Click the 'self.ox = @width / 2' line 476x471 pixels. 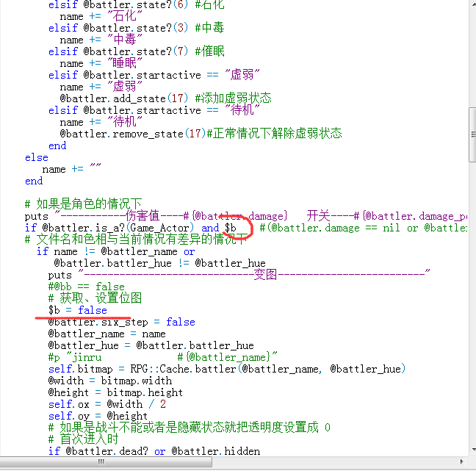(x=107, y=404)
